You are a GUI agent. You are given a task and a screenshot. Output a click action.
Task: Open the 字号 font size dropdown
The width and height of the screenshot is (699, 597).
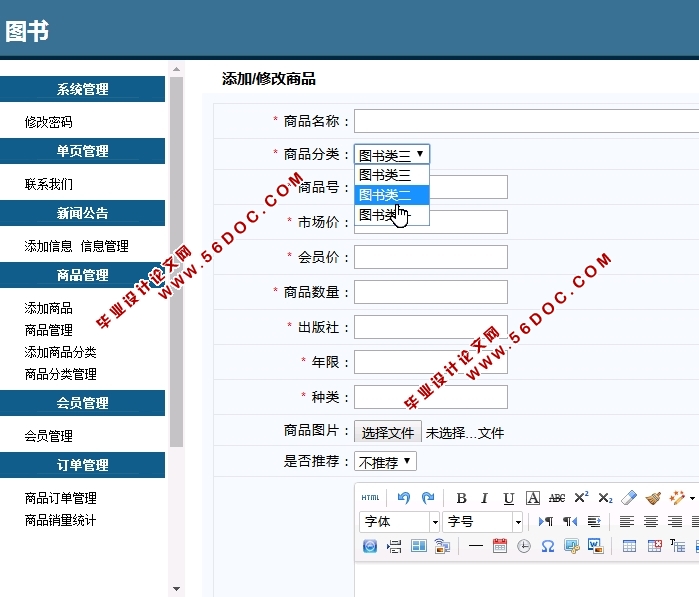pyautogui.click(x=482, y=522)
